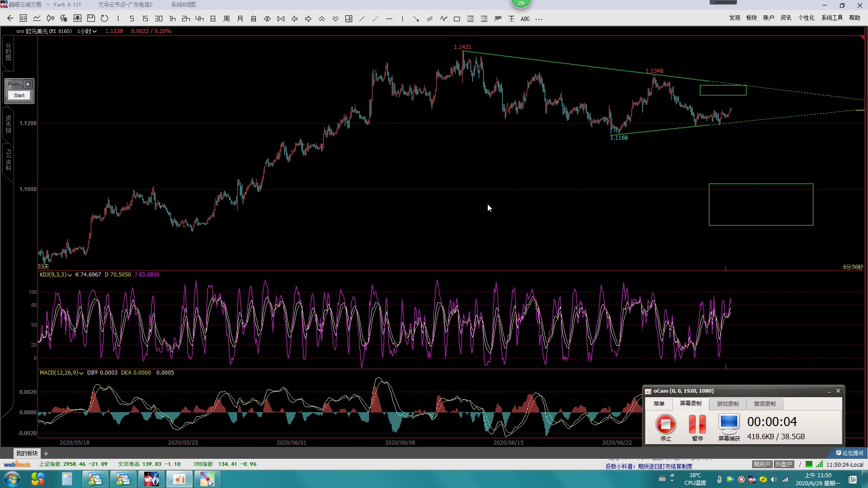Select the rectangle drawing tool
The width and height of the screenshot is (868, 488).
pyautogui.click(x=457, y=19)
